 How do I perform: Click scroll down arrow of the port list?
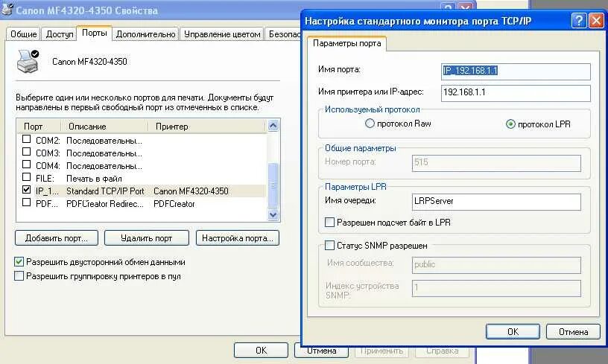coord(273,214)
